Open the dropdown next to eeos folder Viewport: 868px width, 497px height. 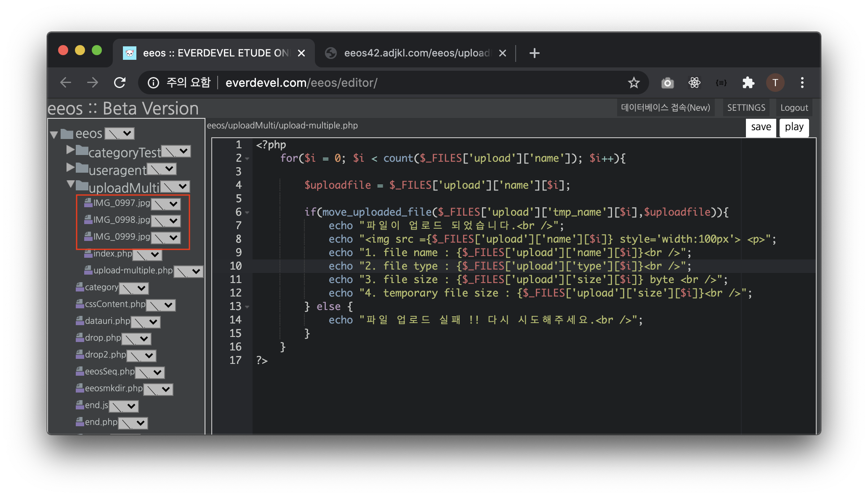pyautogui.click(x=120, y=134)
